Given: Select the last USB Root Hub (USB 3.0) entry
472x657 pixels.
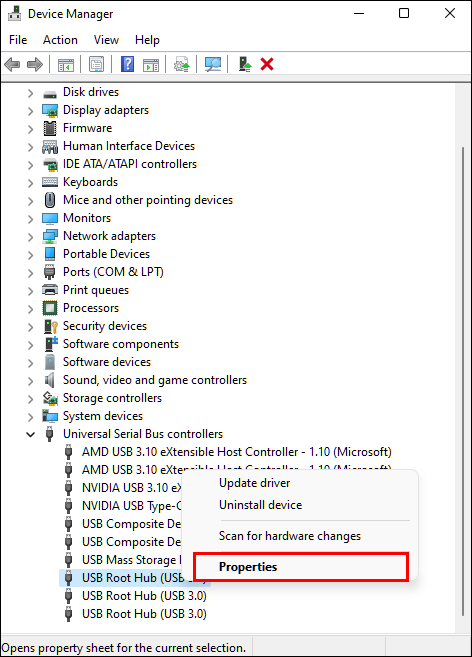Looking at the screenshot, I should [144, 614].
